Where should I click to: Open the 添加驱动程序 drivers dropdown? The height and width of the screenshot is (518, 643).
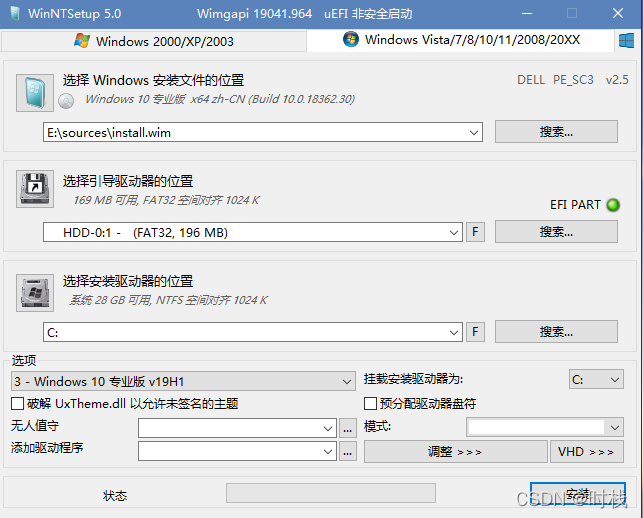(328, 452)
